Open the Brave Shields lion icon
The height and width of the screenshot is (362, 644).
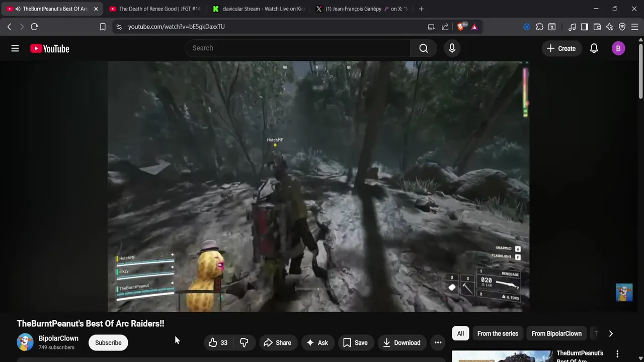461,27
